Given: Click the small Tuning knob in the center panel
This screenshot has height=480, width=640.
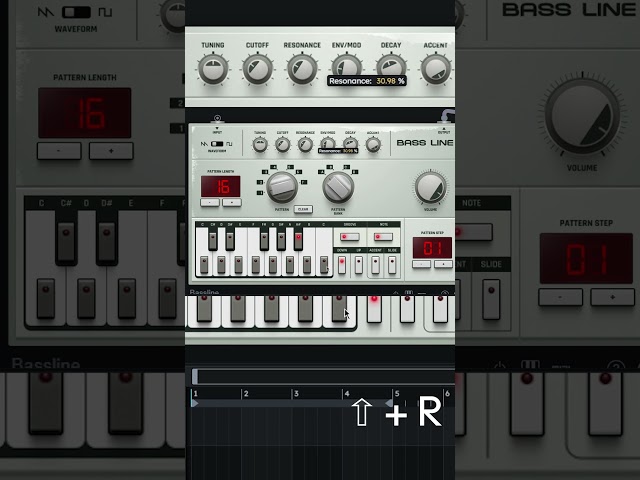Looking at the screenshot, I should [x=260, y=145].
